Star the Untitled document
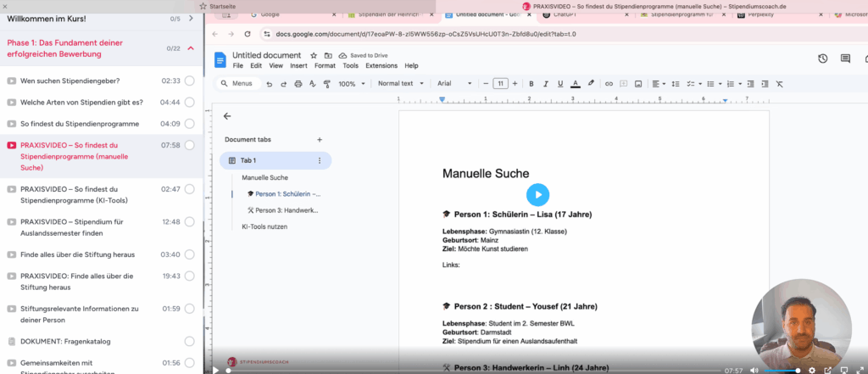The height and width of the screenshot is (374, 868). coord(314,55)
